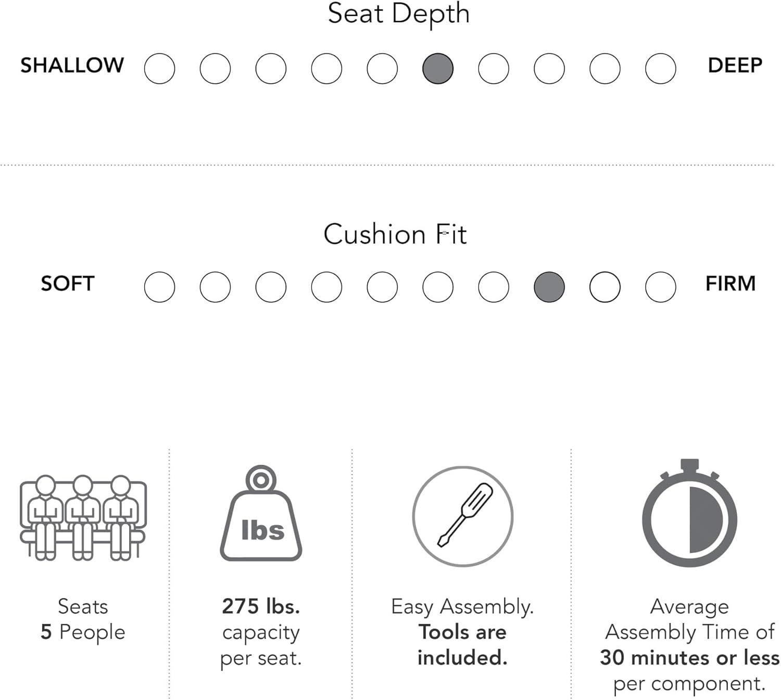Click the three seated people icon
This screenshot has height=700, width=781.
pos(83,518)
